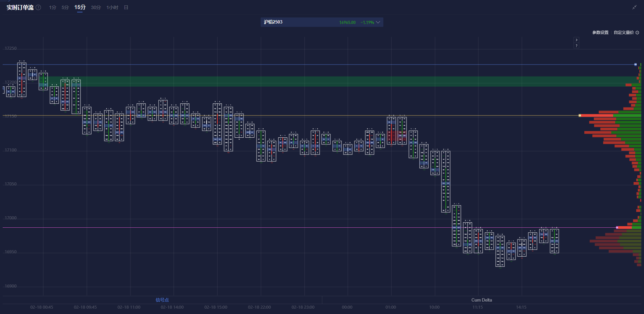Switch to daily 日 timeframe
Viewport: 644px width, 314px height.
pos(126,7)
